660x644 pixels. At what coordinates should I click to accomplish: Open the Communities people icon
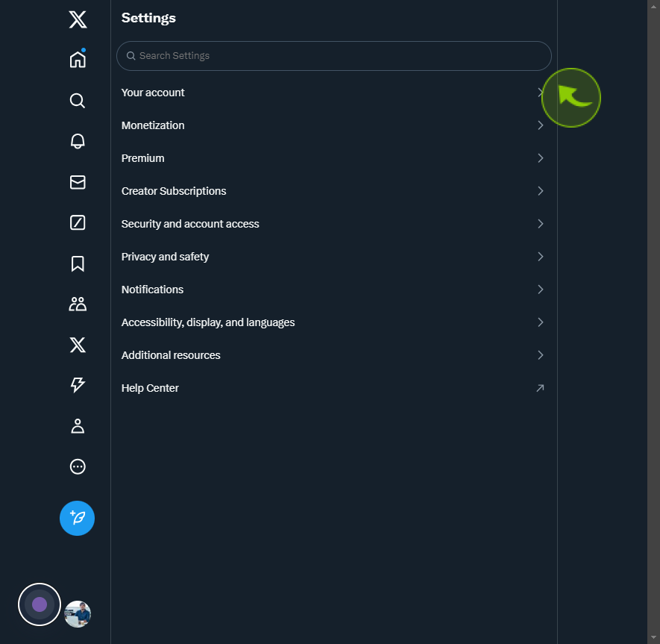tap(78, 304)
